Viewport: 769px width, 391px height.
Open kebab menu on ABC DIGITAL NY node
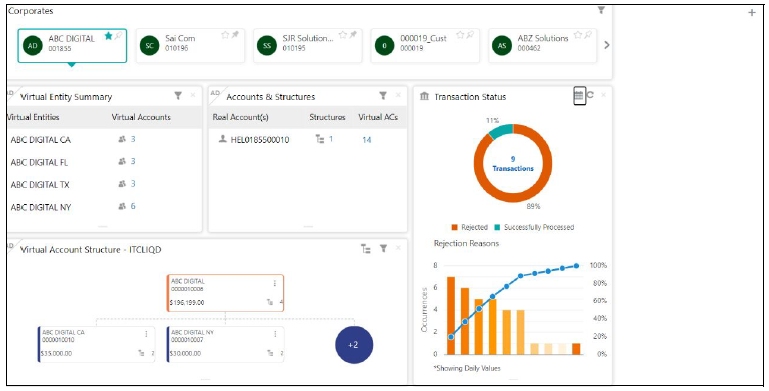[x=275, y=334]
